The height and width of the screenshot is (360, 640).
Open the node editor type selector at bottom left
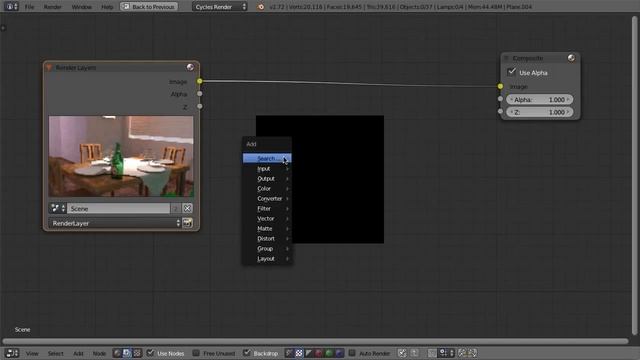click(12, 353)
